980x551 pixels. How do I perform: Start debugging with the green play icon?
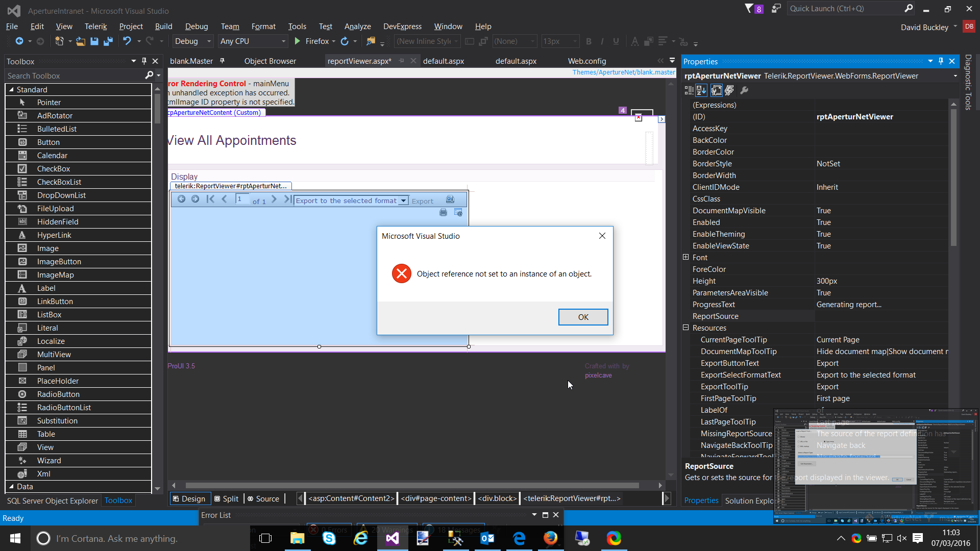click(x=298, y=41)
